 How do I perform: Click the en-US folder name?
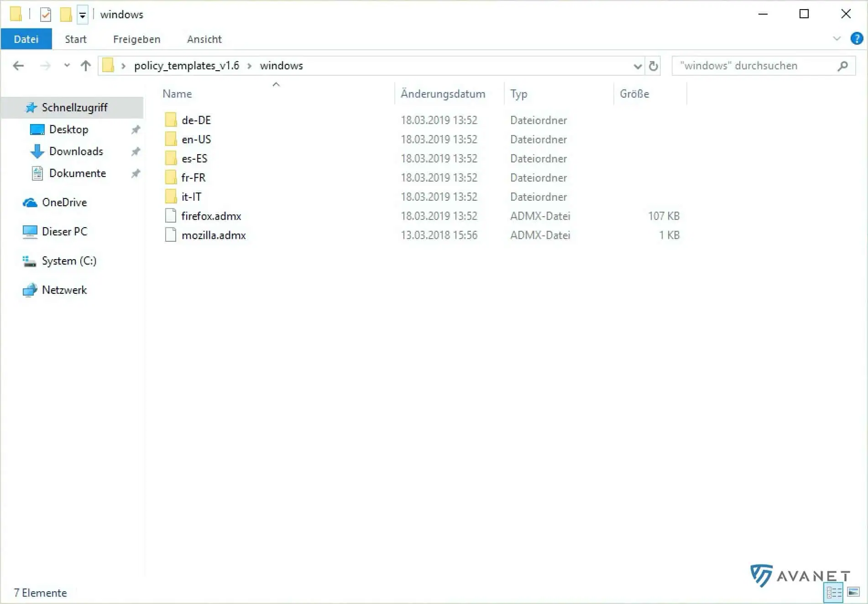click(x=196, y=140)
